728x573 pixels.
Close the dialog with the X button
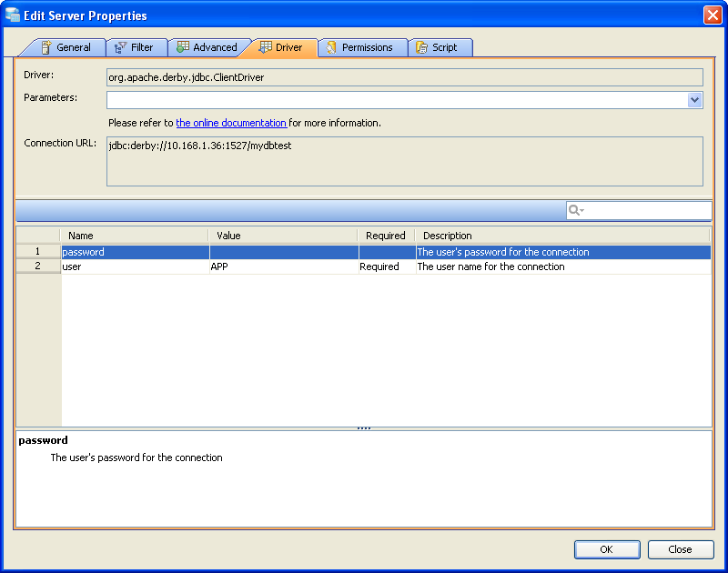(x=713, y=15)
